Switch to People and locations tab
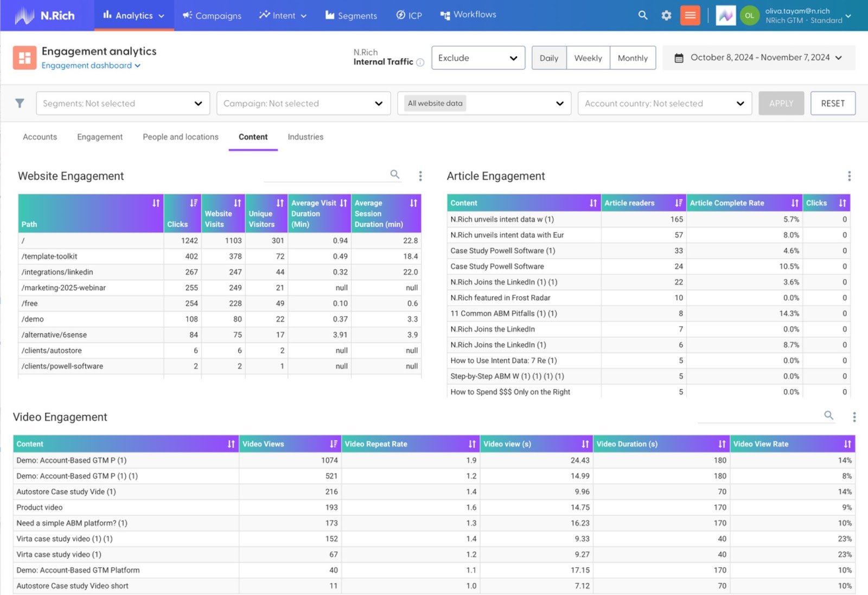868x595 pixels. pyautogui.click(x=181, y=137)
